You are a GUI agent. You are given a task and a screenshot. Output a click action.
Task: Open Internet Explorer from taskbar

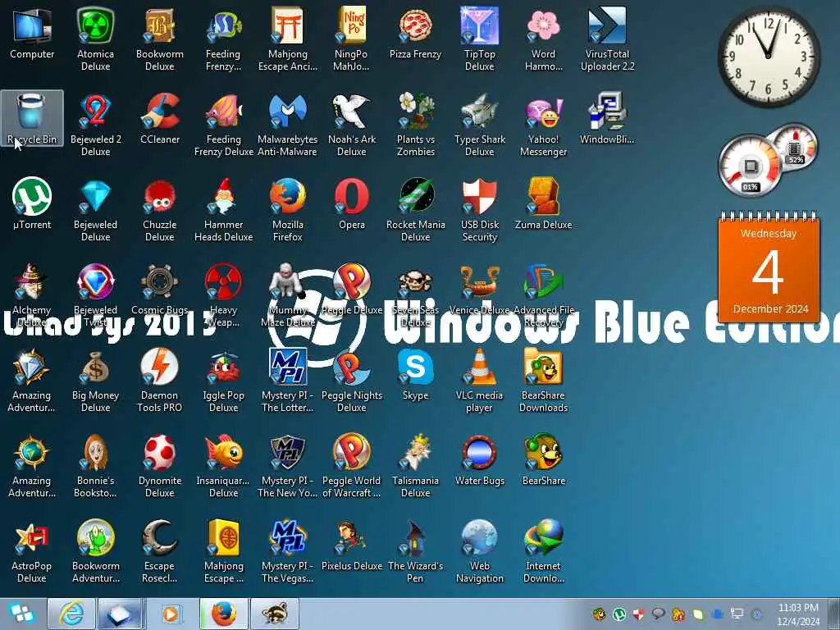pos(71,614)
